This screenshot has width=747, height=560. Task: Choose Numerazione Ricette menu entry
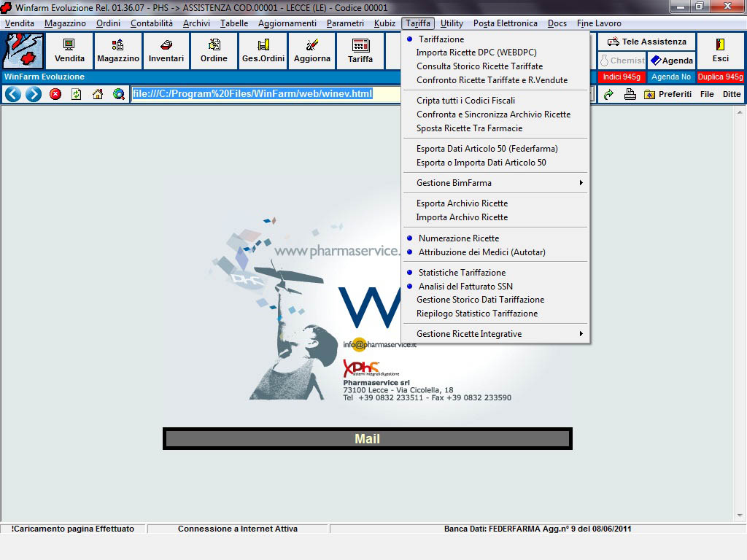point(459,238)
